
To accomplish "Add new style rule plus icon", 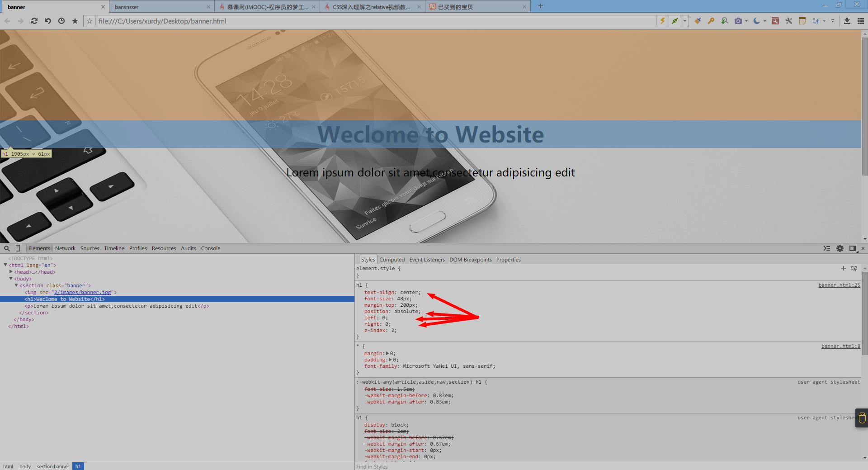I will point(844,268).
